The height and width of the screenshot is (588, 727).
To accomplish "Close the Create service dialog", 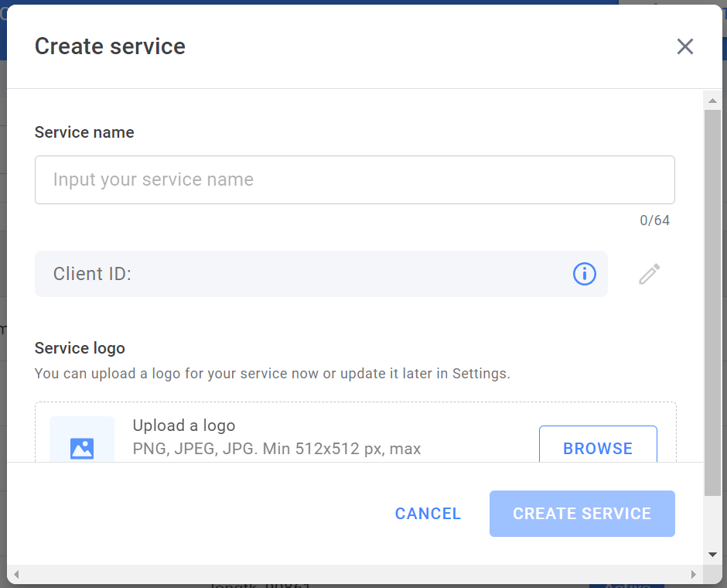I will tap(684, 46).
